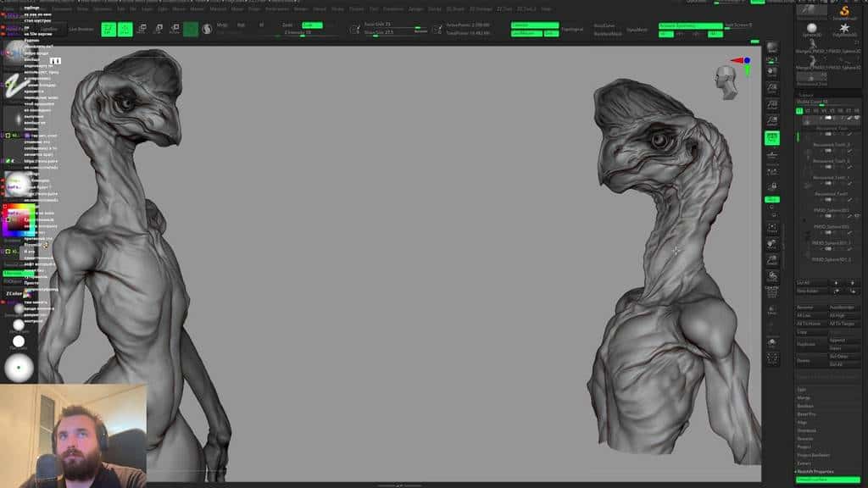Click the BPR render icon
This screenshot has height=488, width=868.
coord(772,47)
